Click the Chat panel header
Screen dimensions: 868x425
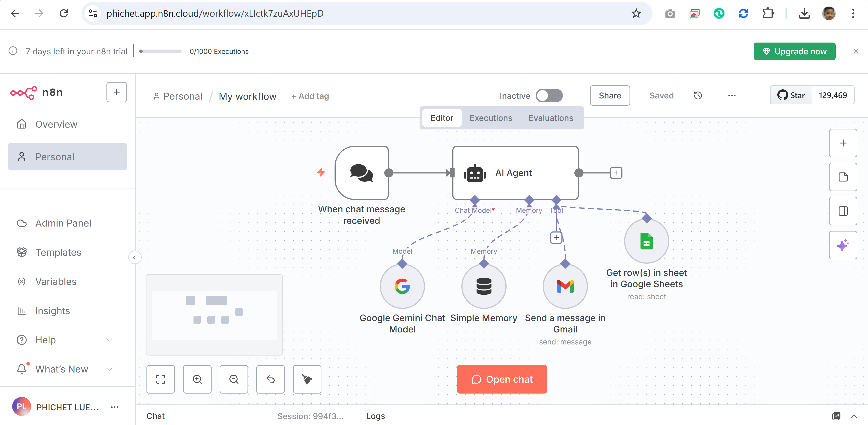tap(156, 416)
